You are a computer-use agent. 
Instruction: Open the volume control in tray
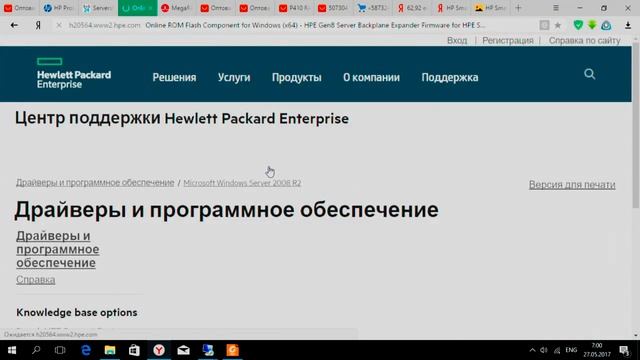(544, 350)
